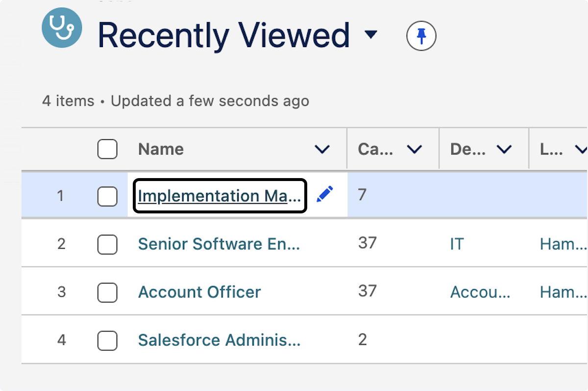The width and height of the screenshot is (588, 391).
Task: Check the row checkbox for Senior Software Engineer
Action: (x=107, y=244)
